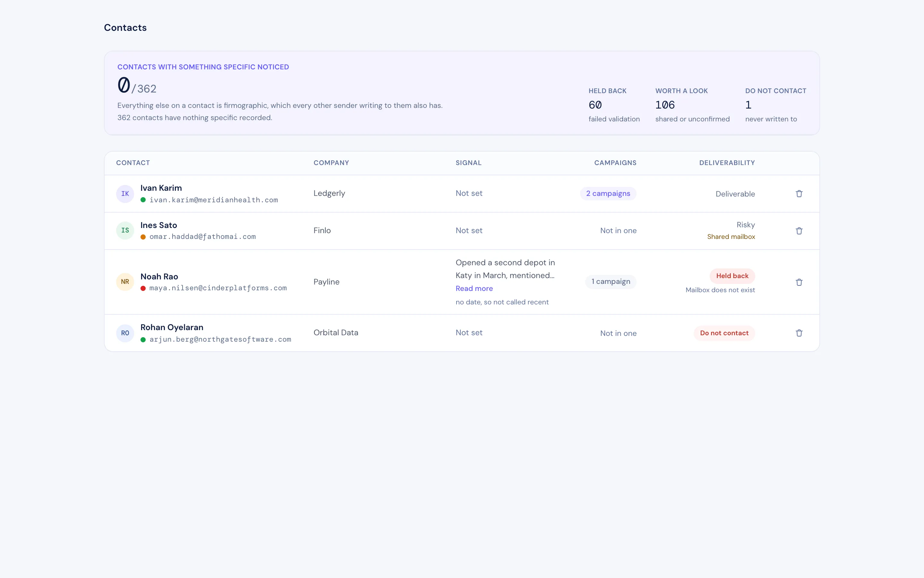Click company Finlo
The image size is (924, 578).
click(322, 231)
